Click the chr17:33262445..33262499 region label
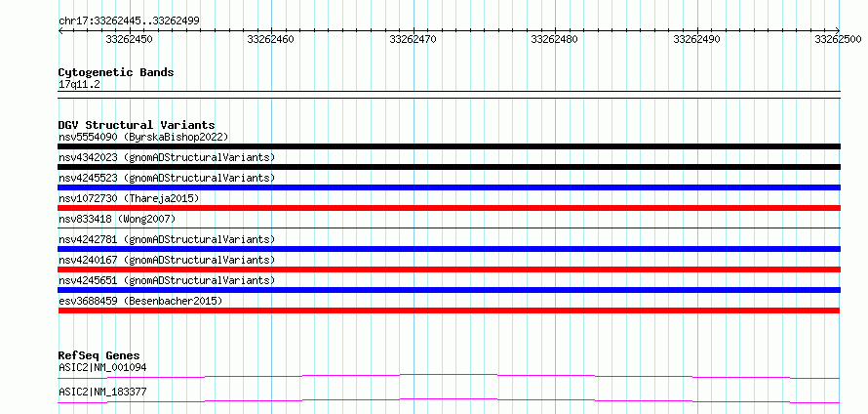Viewport: 868px width, 414px height. (x=129, y=21)
